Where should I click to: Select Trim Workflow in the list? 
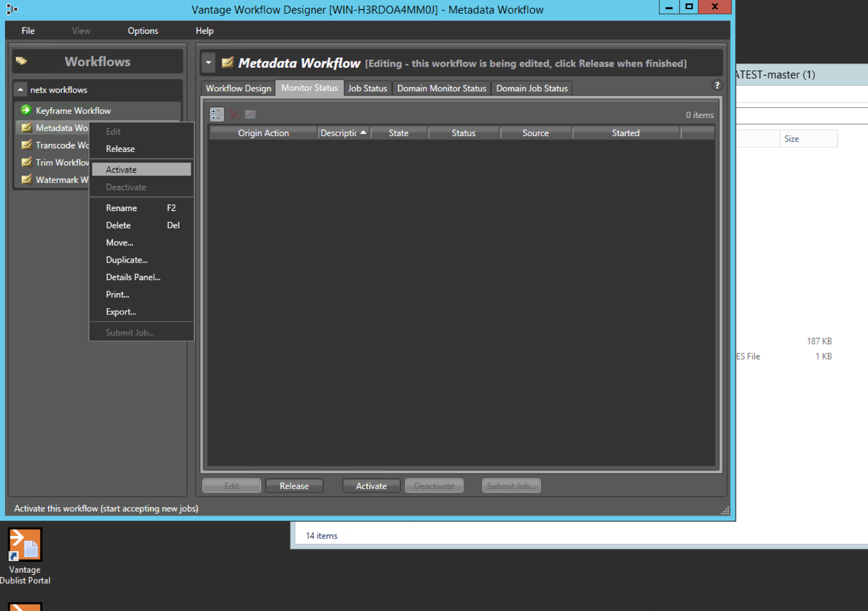point(53,162)
